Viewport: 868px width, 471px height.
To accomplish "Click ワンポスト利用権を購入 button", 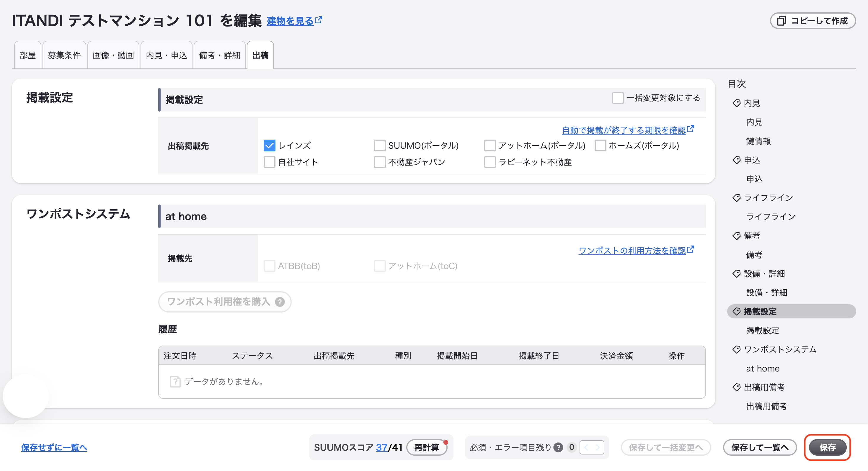I will (225, 302).
